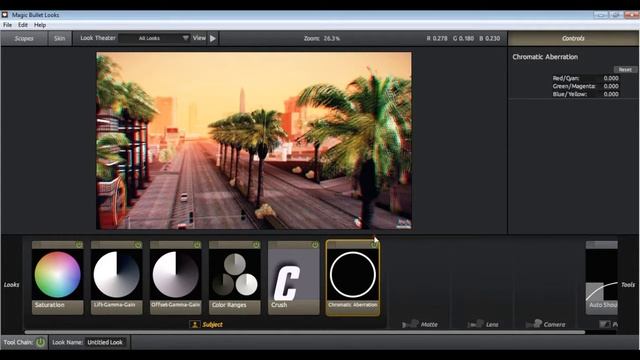
Task: Click the 'G 0.180' color readout
Action: click(x=463, y=38)
